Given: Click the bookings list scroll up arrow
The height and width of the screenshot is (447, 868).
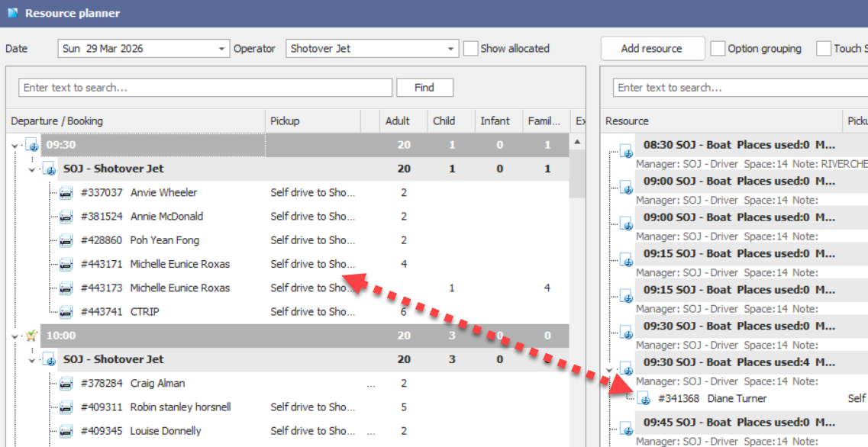Looking at the screenshot, I should point(577,142).
